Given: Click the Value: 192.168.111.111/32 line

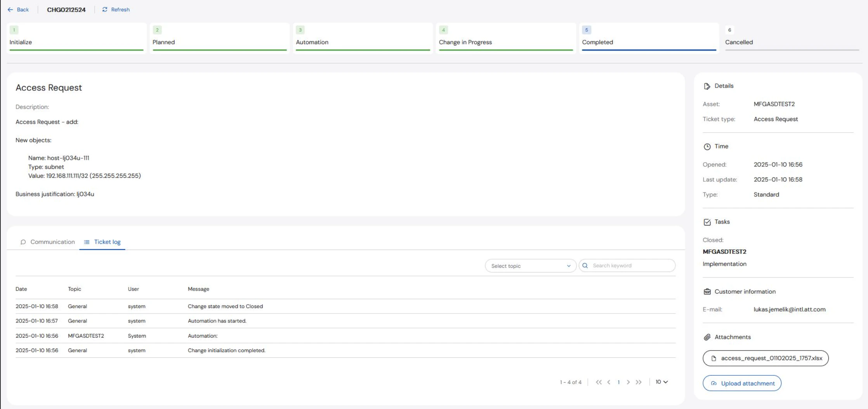Looking at the screenshot, I should pyautogui.click(x=85, y=176).
